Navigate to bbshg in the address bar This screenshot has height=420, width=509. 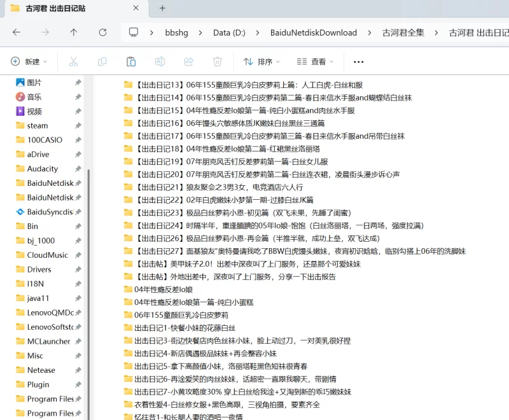coord(177,33)
